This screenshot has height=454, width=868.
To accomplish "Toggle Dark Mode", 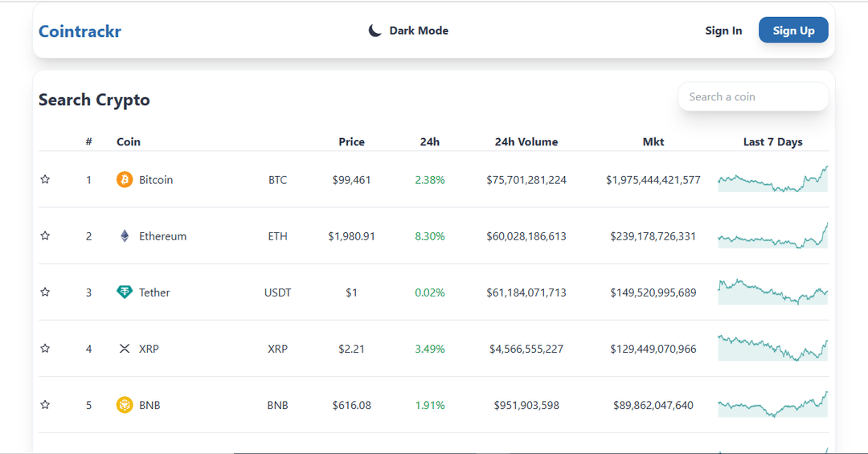I will (408, 31).
